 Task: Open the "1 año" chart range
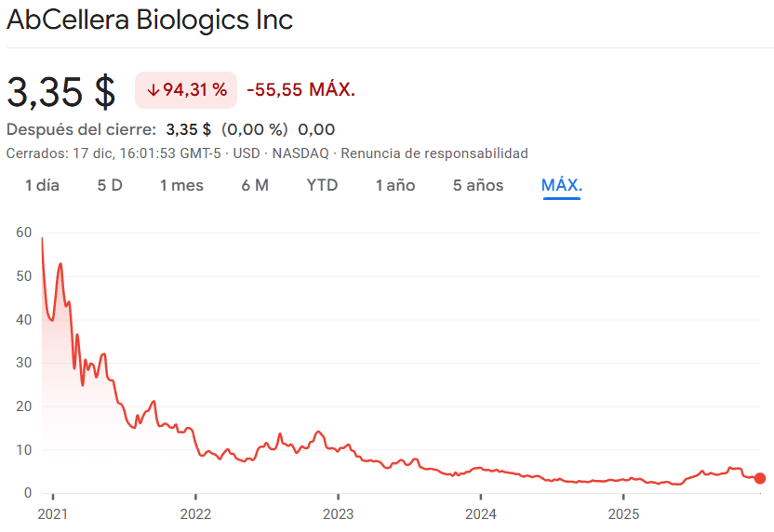[x=395, y=185]
